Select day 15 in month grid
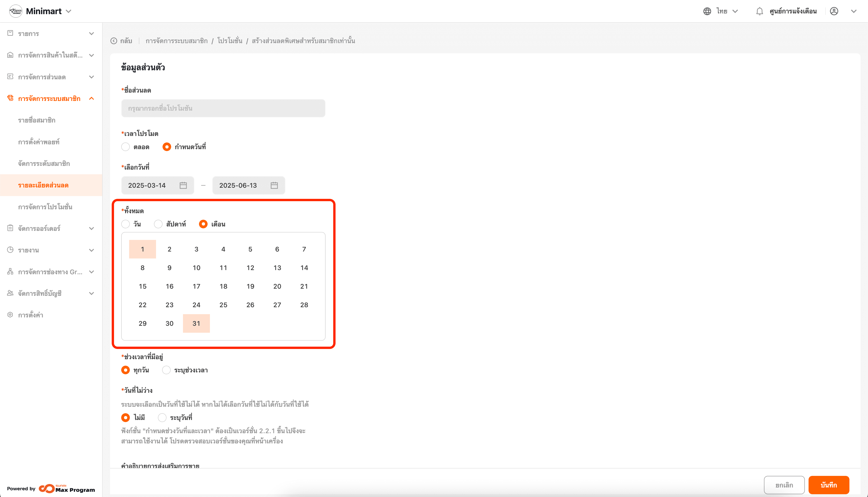Screen dimensions: 868x497 pyautogui.click(x=142, y=286)
